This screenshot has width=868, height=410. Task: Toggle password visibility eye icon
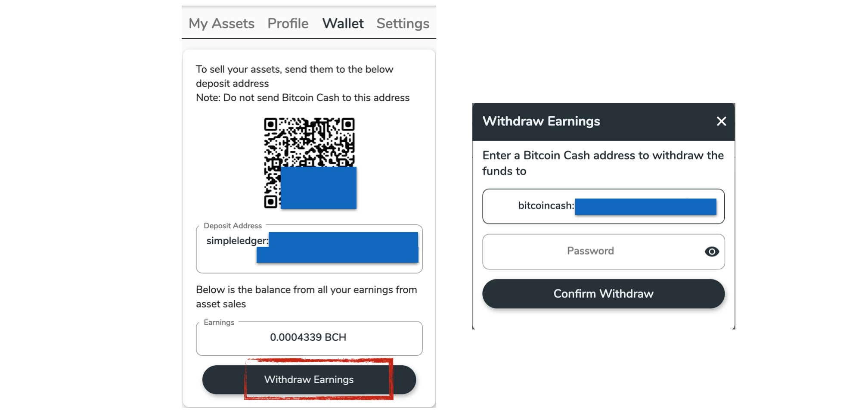point(712,252)
